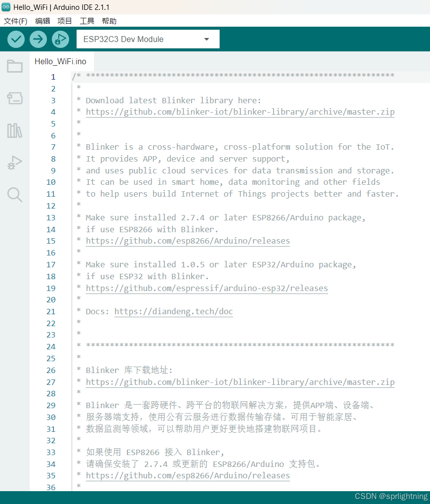This screenshot has width=430, height=504.
Task: Open the 工具 menu
Action: click(87, 21)
